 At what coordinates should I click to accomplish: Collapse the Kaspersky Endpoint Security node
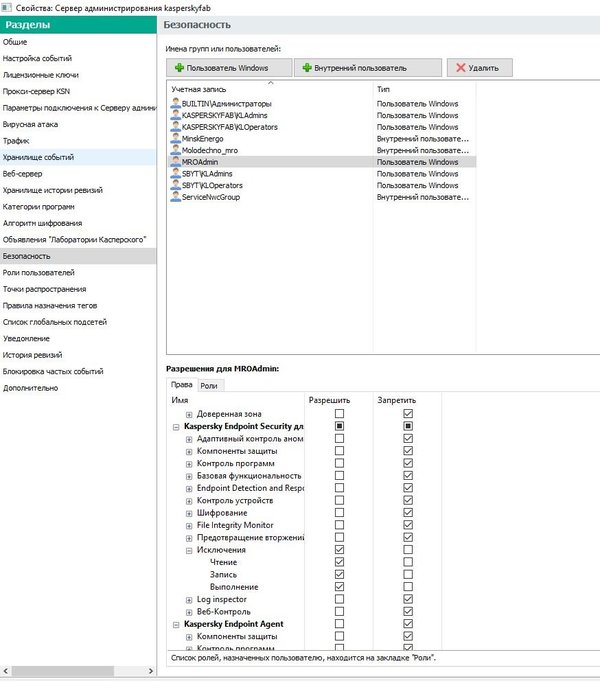click(176, 427)
